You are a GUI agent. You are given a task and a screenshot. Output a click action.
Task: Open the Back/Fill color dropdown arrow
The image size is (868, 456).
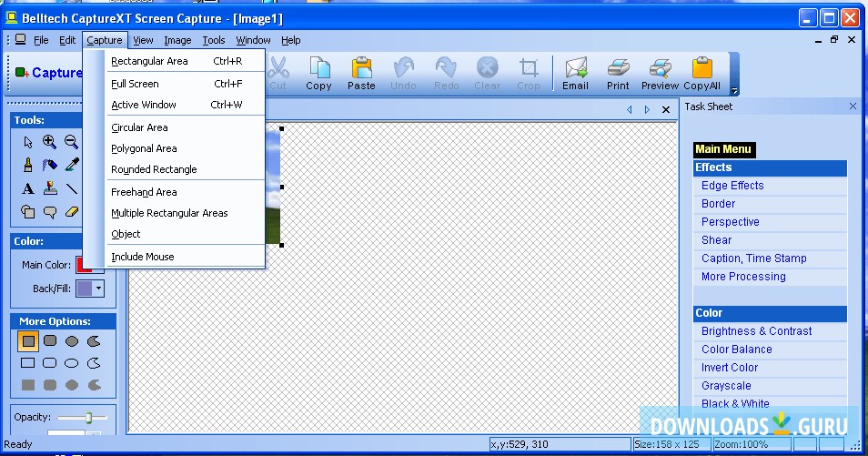98,289
